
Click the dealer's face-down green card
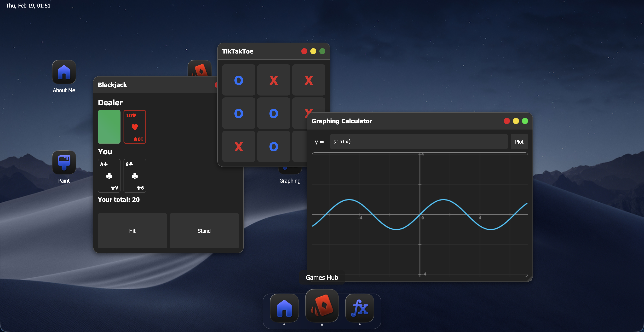point(109,127)
